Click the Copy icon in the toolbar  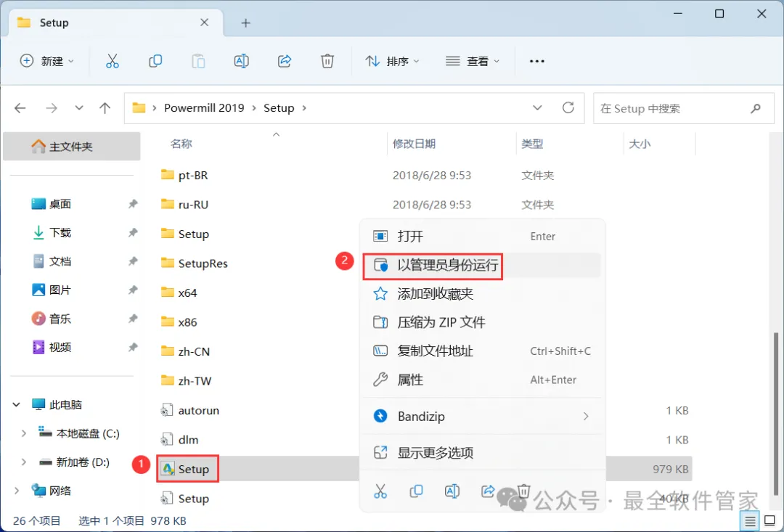click(155, 61)
